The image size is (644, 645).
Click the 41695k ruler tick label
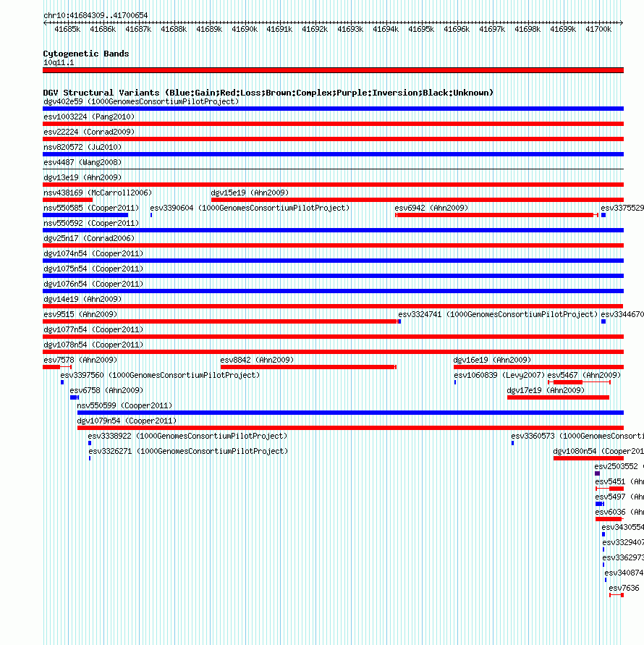pos(421,29)
